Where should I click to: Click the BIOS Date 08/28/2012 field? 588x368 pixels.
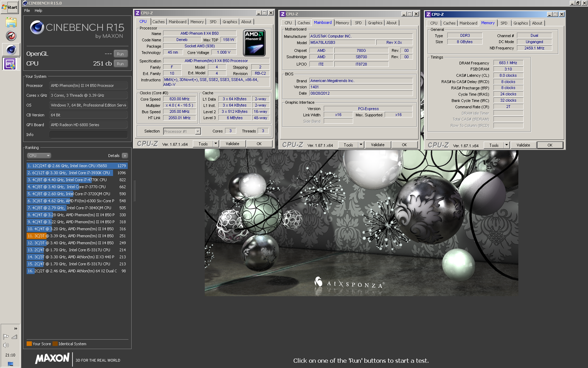pos(361,93)
